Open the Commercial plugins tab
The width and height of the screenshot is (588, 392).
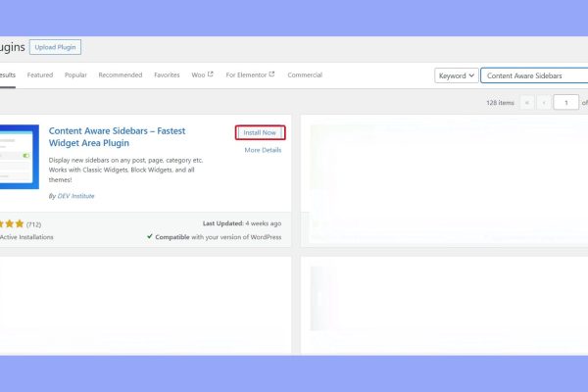305,75
